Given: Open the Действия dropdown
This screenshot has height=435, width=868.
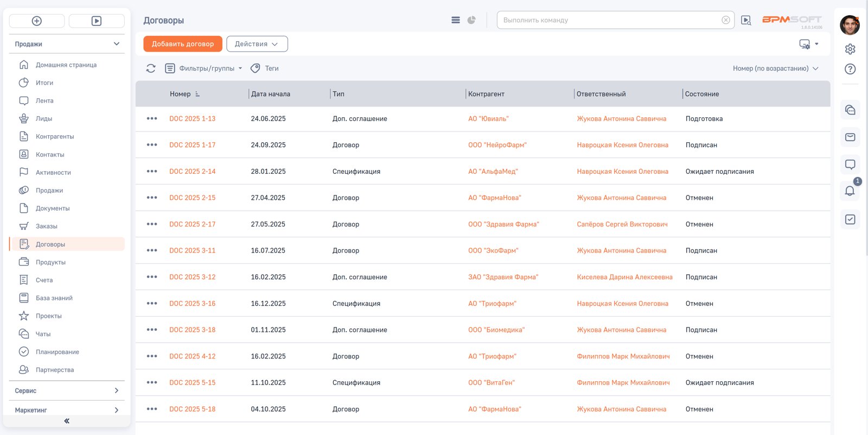Looking at the screenshot, I should click(x=257, y=44).
